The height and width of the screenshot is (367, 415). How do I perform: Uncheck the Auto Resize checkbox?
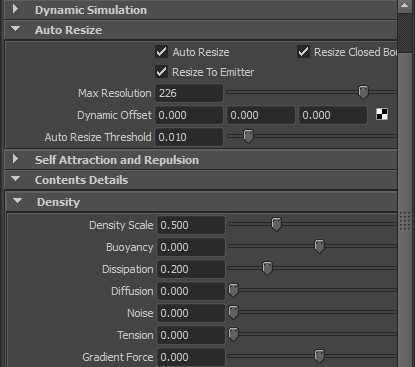coord(162,52)
